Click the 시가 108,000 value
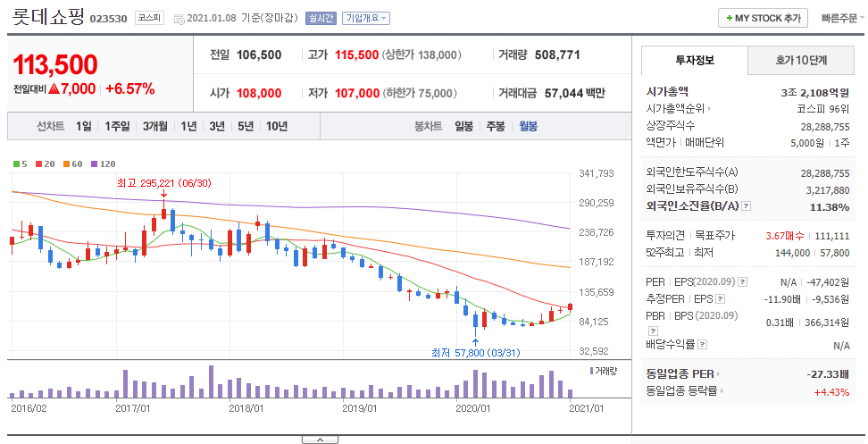 [259, 93]
